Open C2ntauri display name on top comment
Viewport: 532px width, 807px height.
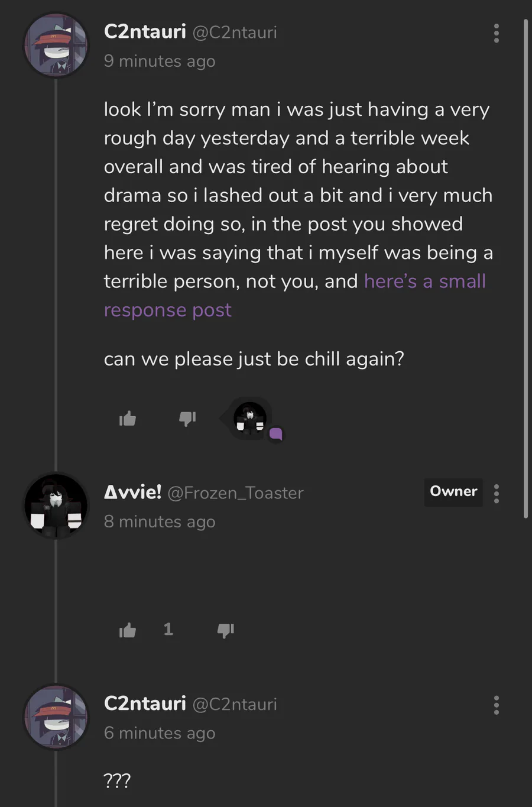145,31
